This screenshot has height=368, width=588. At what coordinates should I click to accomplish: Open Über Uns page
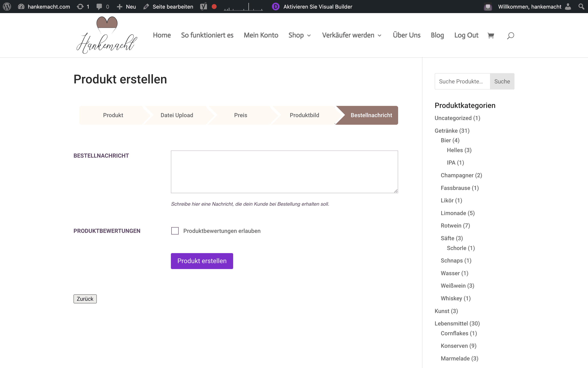pos(407,35)
